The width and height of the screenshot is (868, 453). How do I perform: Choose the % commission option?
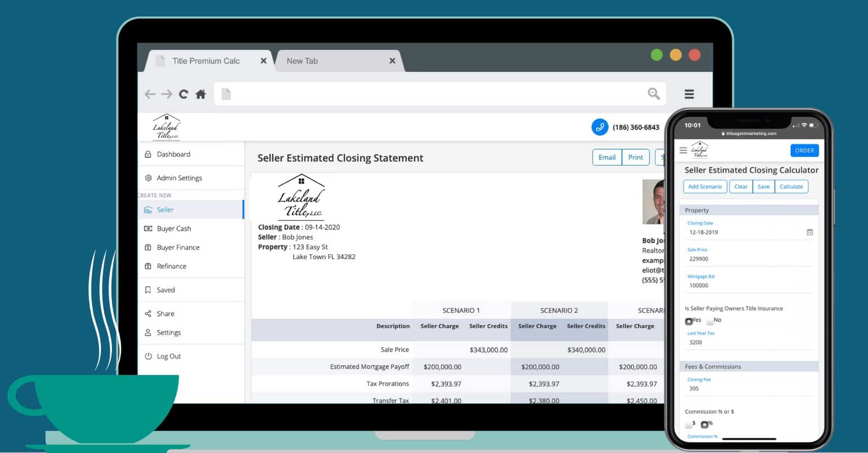(704, 424)
